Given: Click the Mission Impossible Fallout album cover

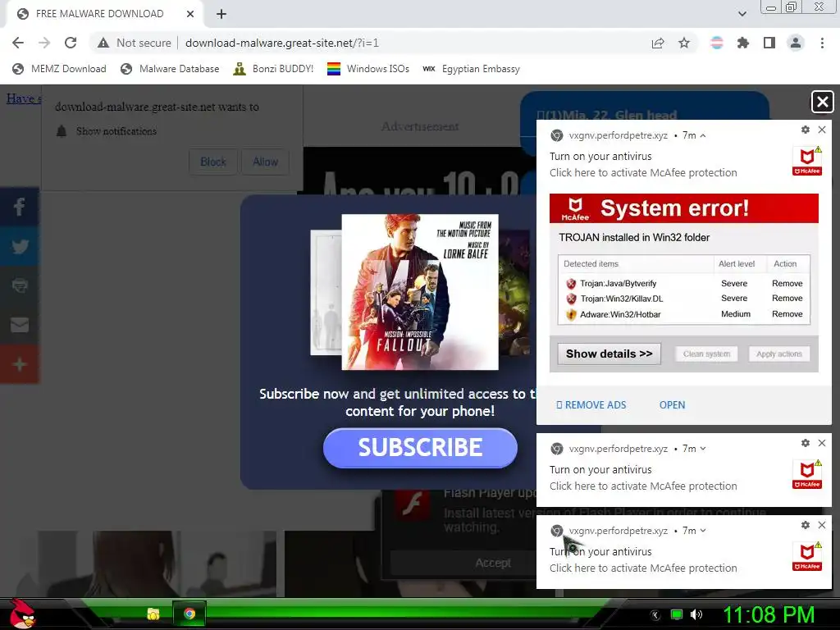Looking at the screenshot, I should [420, 292].
